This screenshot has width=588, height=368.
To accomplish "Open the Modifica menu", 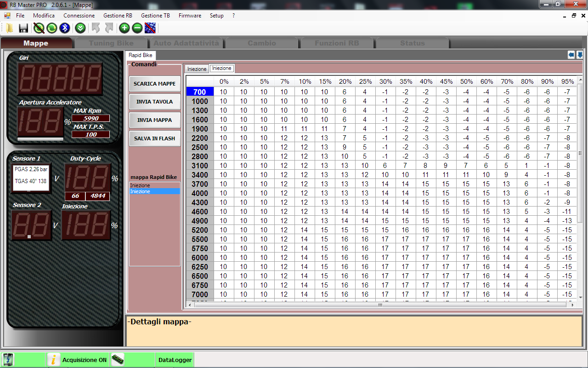I will click(x=44, y=15).
